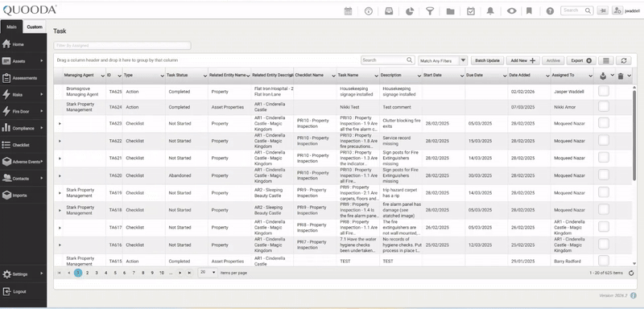Screen dimensions: 644x309
Task: Open the calendar icon in top toolbar
Action: (x=348, y=11)
